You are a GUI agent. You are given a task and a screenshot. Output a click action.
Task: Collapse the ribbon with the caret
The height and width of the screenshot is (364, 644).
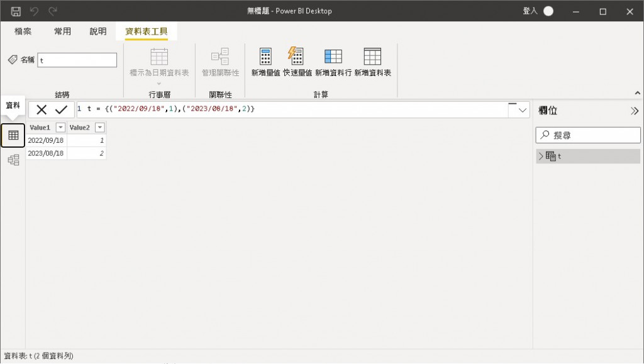pos(638,93)
